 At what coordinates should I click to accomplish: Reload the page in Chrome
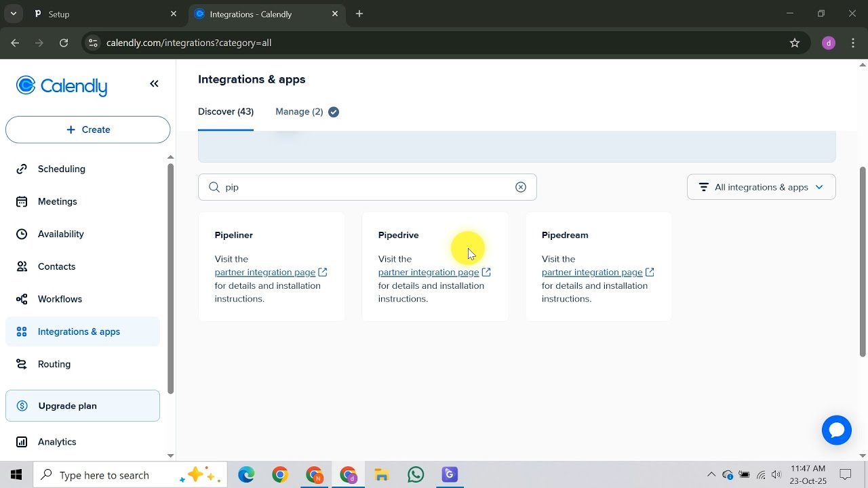click(64, 43)
